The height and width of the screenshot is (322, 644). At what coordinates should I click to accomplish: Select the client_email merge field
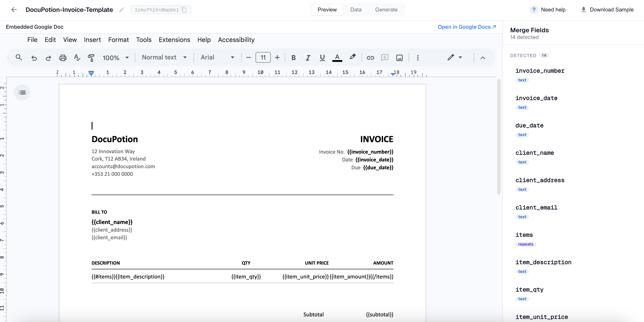[536, 207]
